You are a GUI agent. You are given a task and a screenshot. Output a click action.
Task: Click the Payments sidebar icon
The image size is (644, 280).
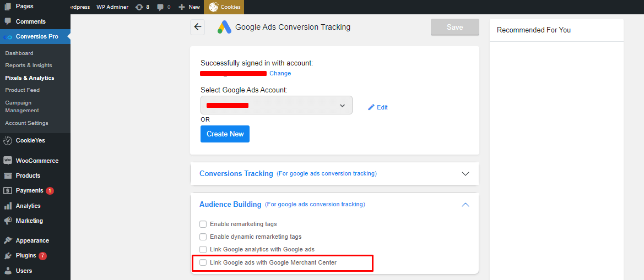click(x=7, y=191)
